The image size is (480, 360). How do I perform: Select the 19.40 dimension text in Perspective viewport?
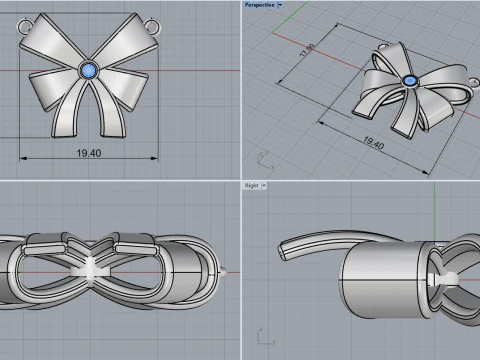(373, 143)
